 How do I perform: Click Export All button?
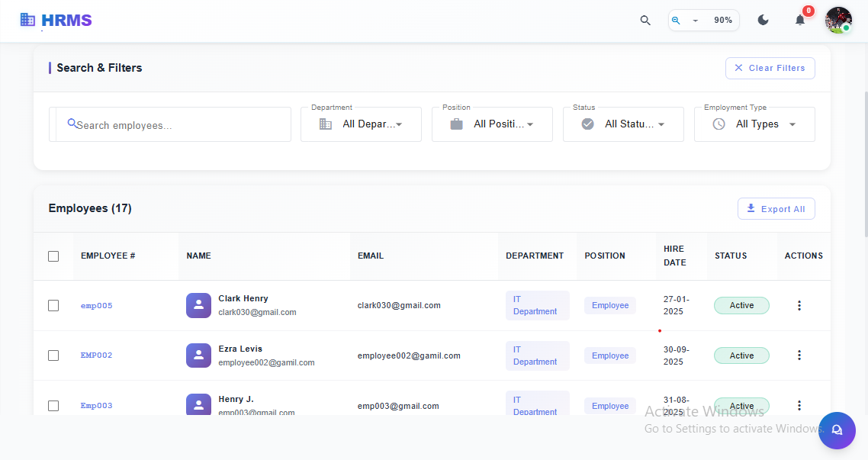tap(776, 209)
